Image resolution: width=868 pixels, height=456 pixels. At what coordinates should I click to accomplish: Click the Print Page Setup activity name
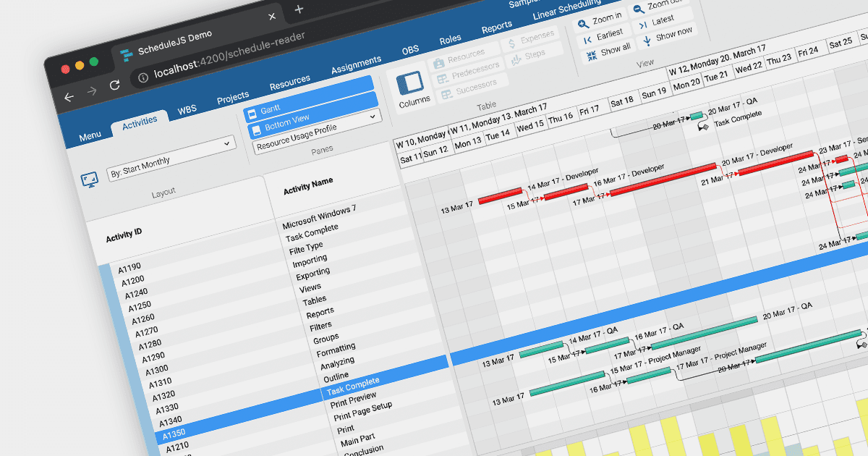click(362, 411)
